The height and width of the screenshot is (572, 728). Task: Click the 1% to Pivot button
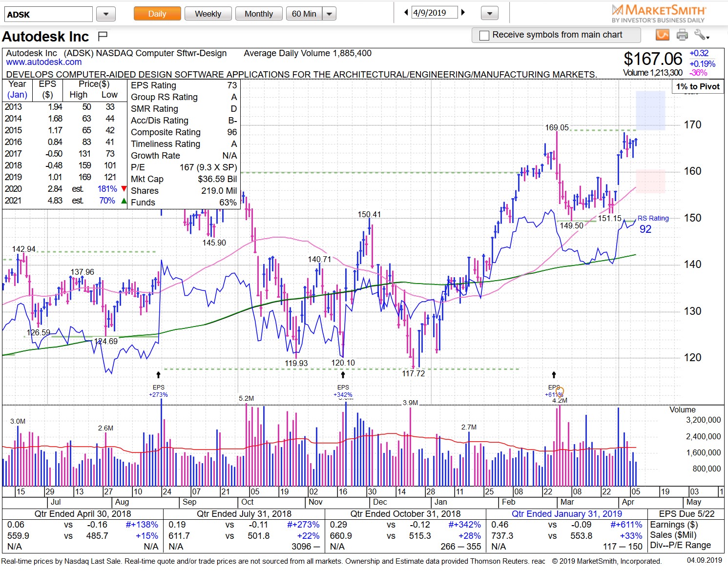(697, 86)
